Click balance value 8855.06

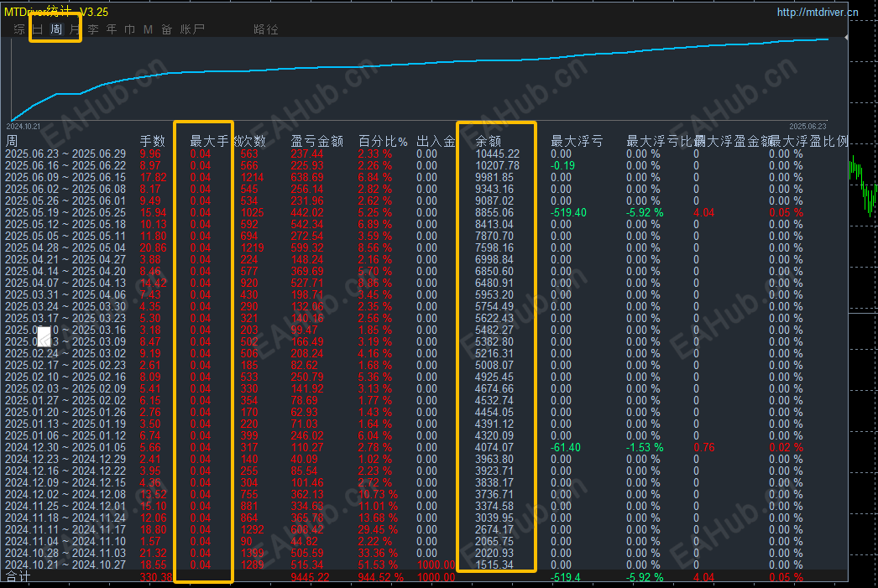pyautogui.click(x=494, y=212)
